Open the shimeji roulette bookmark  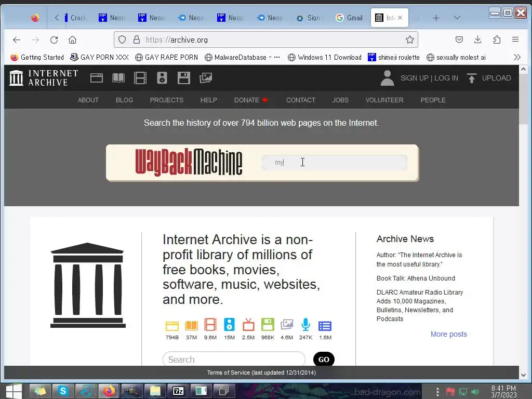click(x=394, y=57)
